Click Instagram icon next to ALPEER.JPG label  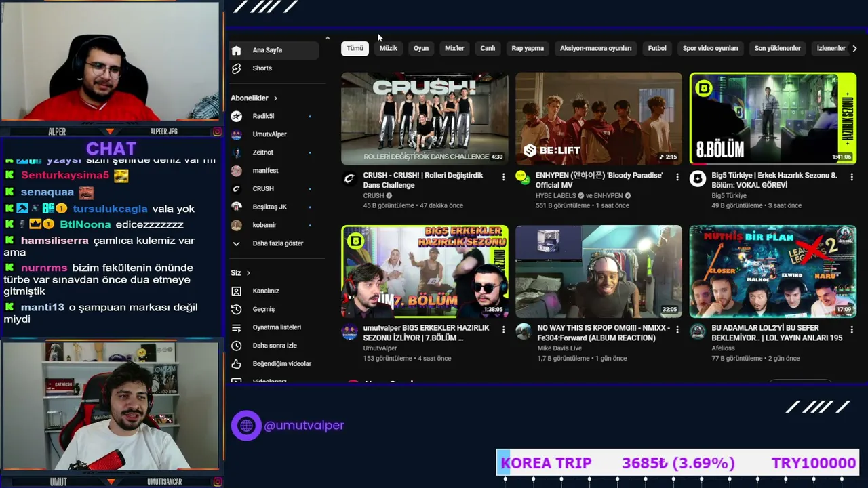217,131
